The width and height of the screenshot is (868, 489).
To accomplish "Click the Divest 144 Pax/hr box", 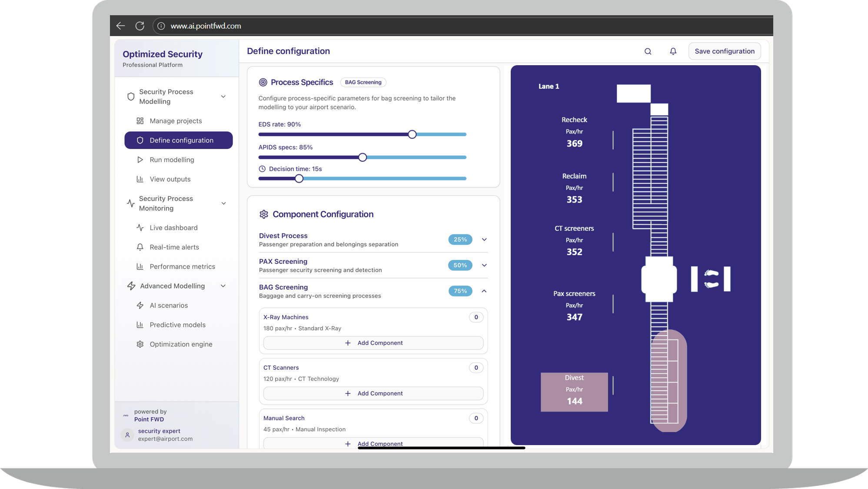I will (x=574, y=392).
